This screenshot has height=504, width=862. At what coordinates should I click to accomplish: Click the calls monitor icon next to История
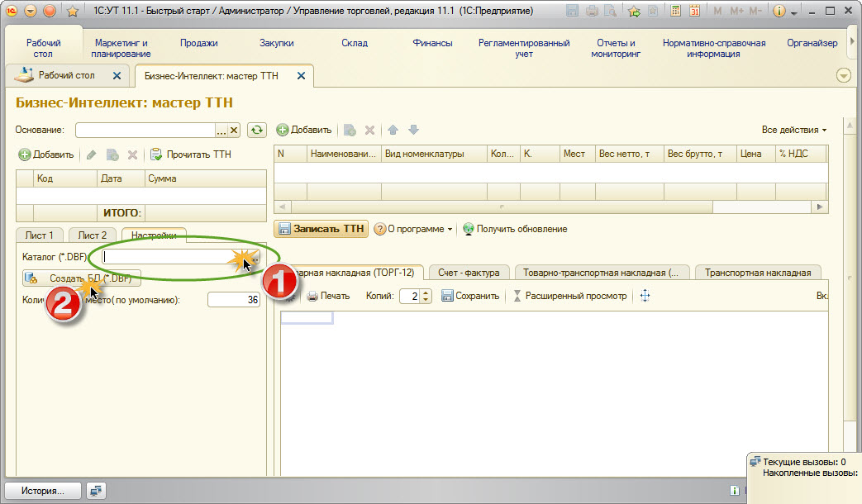tap(96, 491)
